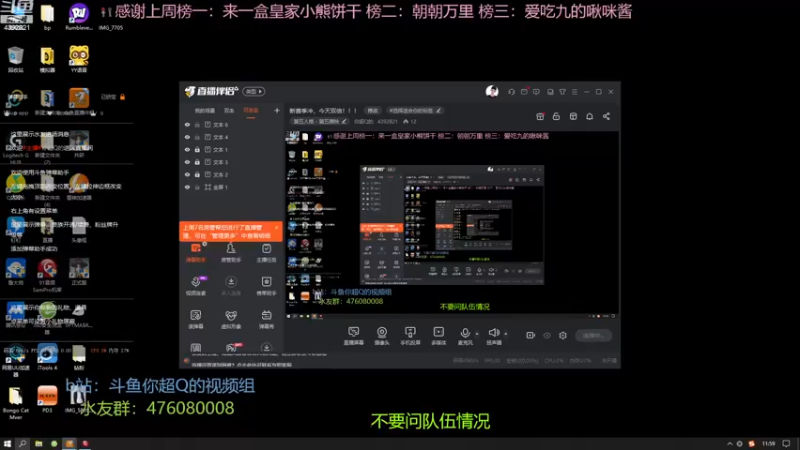Click the edit button next to stream title
The image size is (800, 450).
[373, 111]
